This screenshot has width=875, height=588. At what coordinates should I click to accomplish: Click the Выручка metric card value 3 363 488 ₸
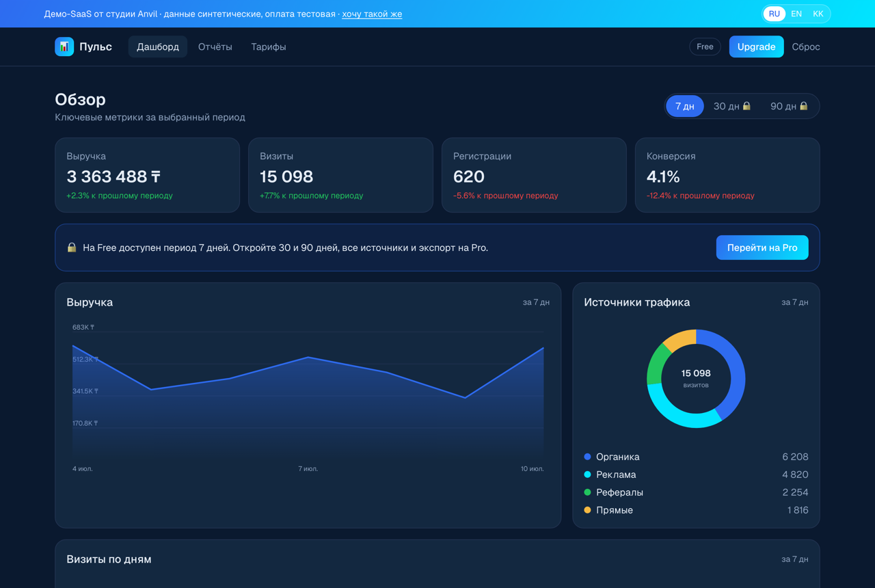[113, 176]
